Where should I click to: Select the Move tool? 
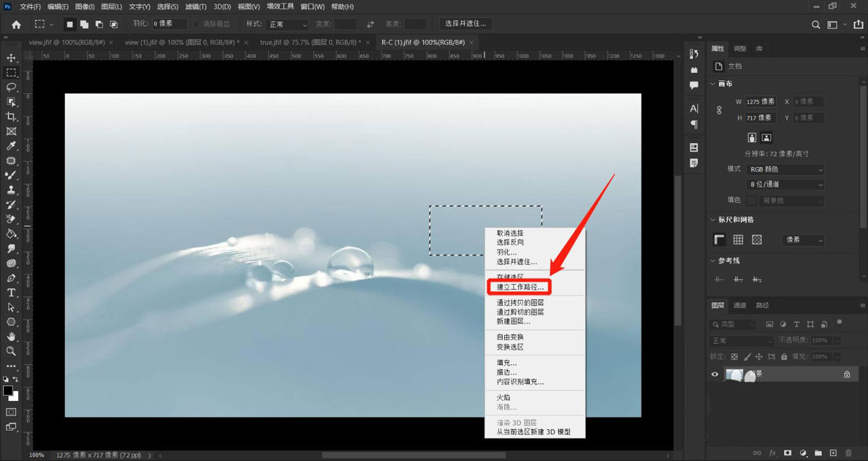(x=11, y=58)
